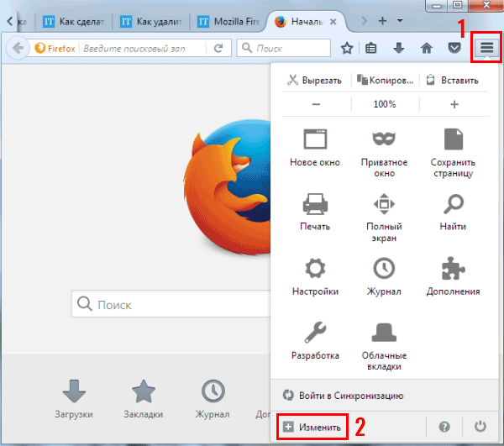The image size is (504, 446).
Task: Bookmark this page with star icon
Action: [x=347, y=48]
